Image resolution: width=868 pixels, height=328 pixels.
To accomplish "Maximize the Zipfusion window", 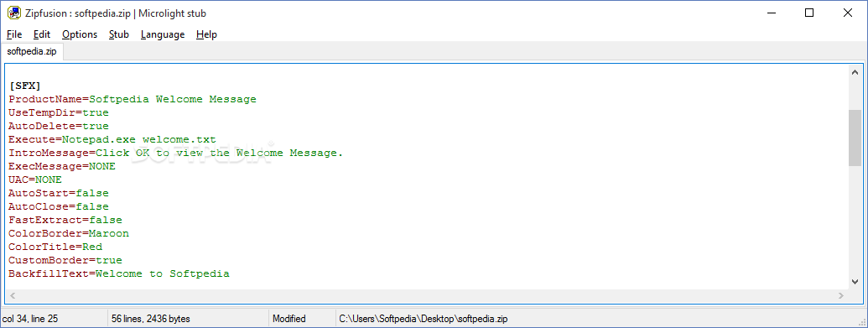I will click(x=808, y=13).
